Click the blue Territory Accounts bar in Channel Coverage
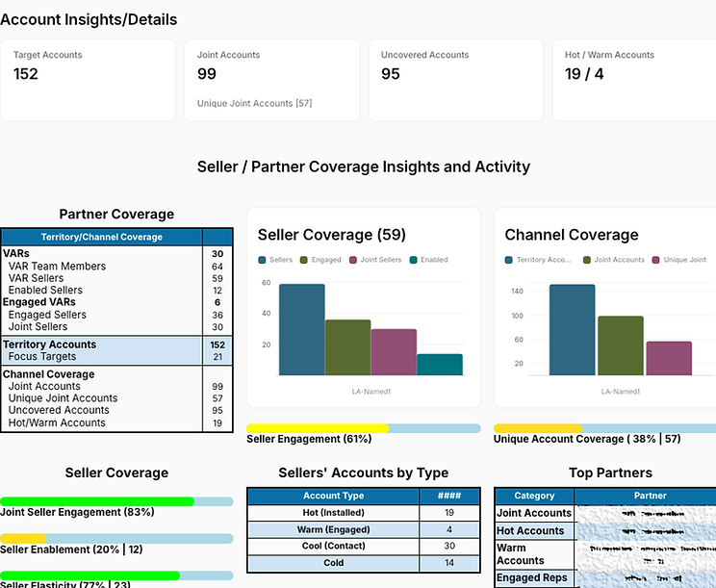The width and height of the screenshot is (716, 588). (x=573, y=330)
